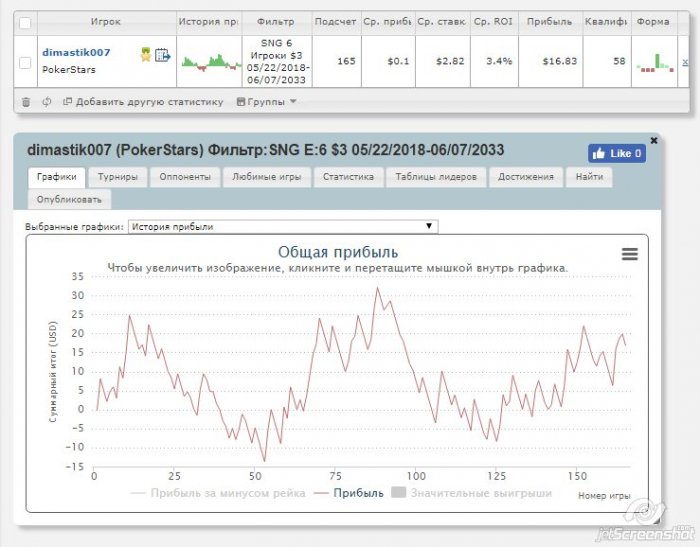Close the dimastik007 statistics panel

coord(654,140)
